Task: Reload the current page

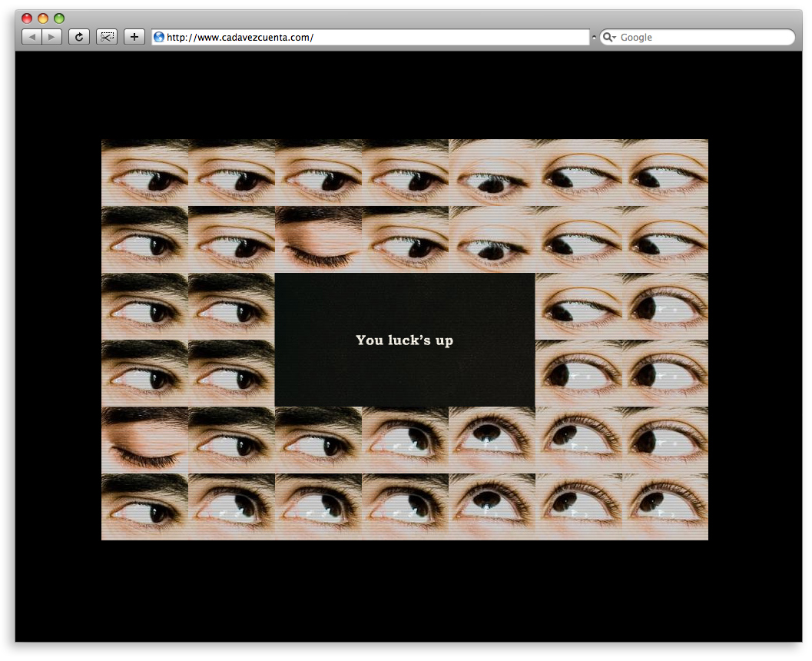Action: tap(78, 37)
